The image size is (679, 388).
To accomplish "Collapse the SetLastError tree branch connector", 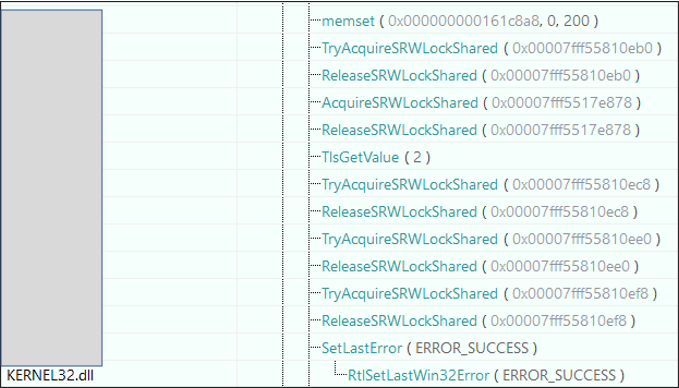I will (x=315, y=348).
